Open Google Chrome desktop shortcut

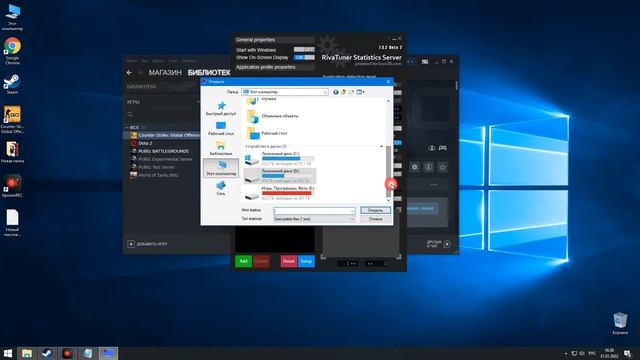click(12, 51)
